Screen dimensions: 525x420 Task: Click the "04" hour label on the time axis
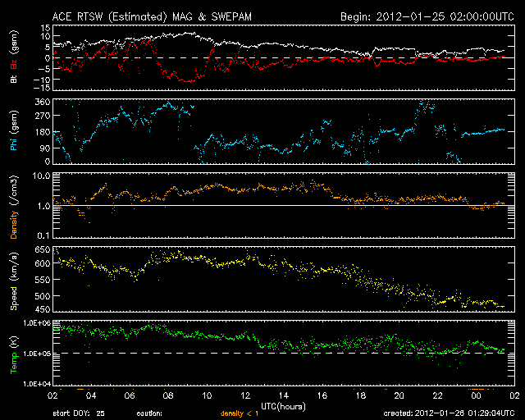point(91,396)
